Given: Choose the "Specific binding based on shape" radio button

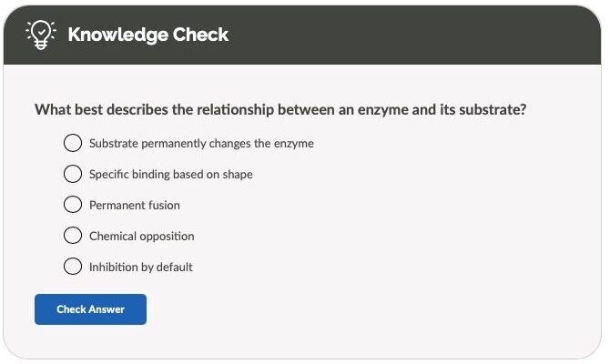Looking at the screenshot, I should click(x=73, y=174).
